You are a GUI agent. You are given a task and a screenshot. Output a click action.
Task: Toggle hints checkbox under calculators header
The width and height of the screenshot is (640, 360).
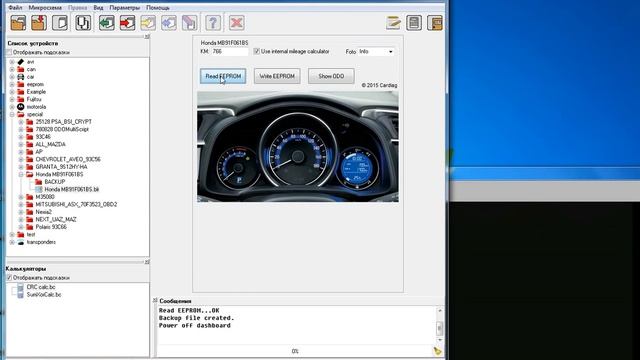[x=9, y=278]
